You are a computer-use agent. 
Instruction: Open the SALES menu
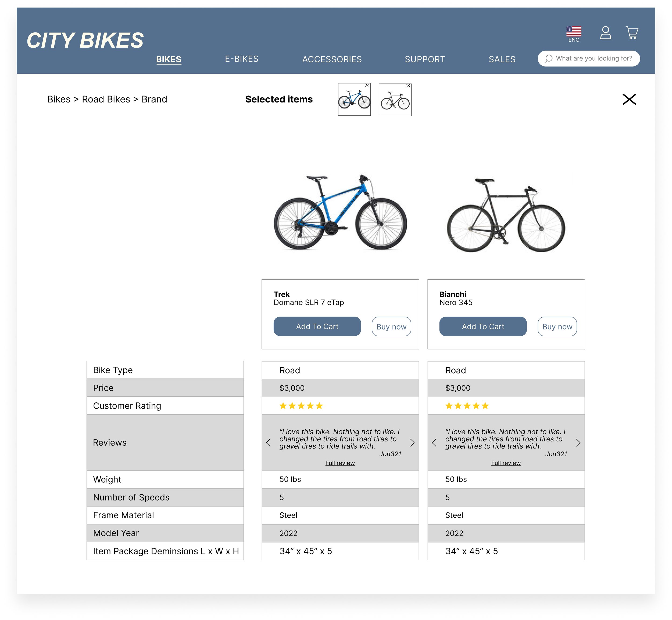point(502,59)
